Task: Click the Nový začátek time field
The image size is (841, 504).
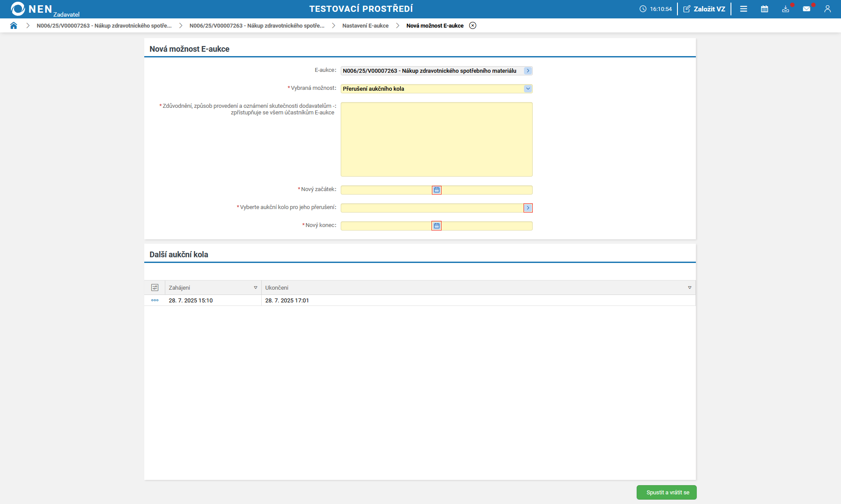Action: 487,190
